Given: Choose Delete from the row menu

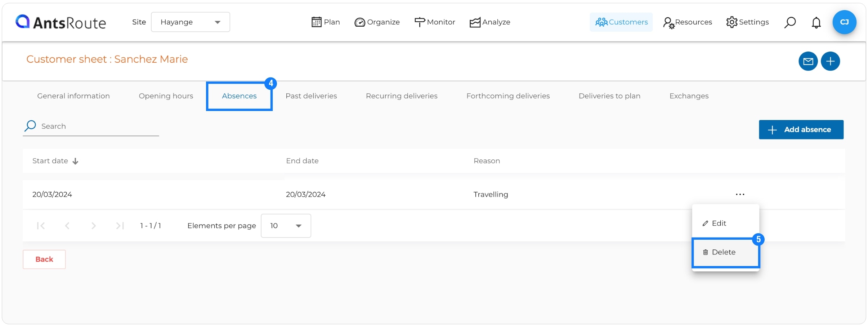Looking at the screenshot, I should tap(725, 252).
